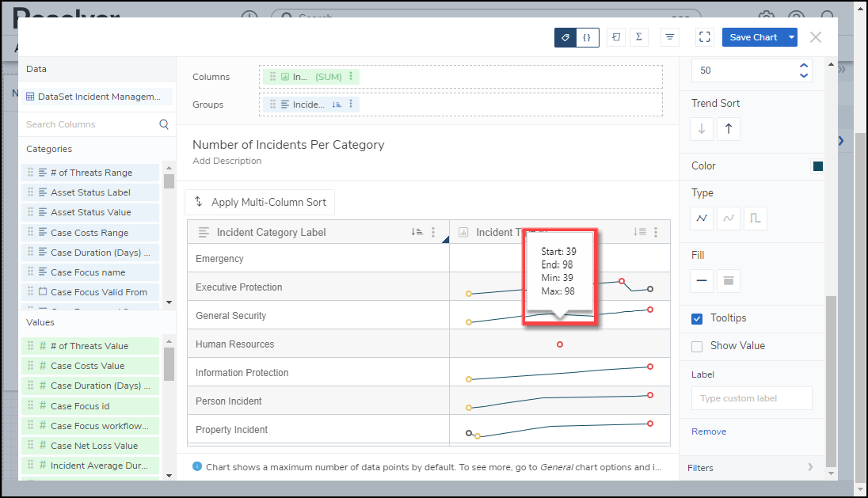
Task: Select the step line Type icon
Action: [756, 219]
